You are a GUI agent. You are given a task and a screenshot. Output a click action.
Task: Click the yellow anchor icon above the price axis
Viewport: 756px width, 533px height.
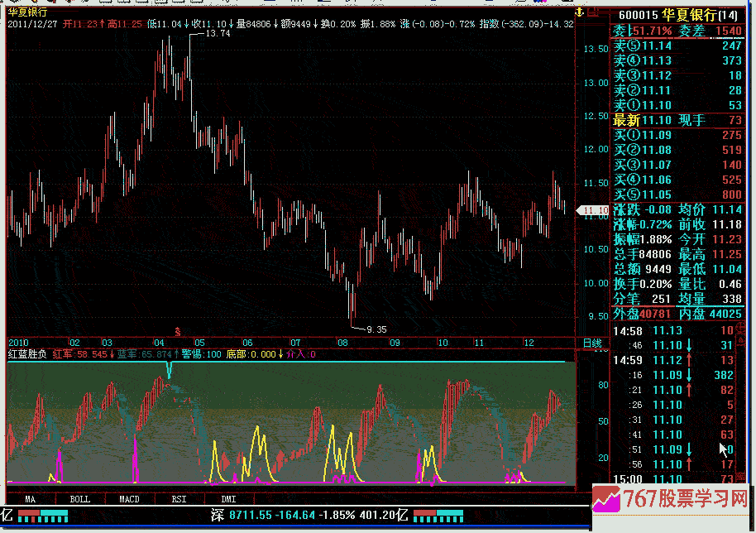580,12
